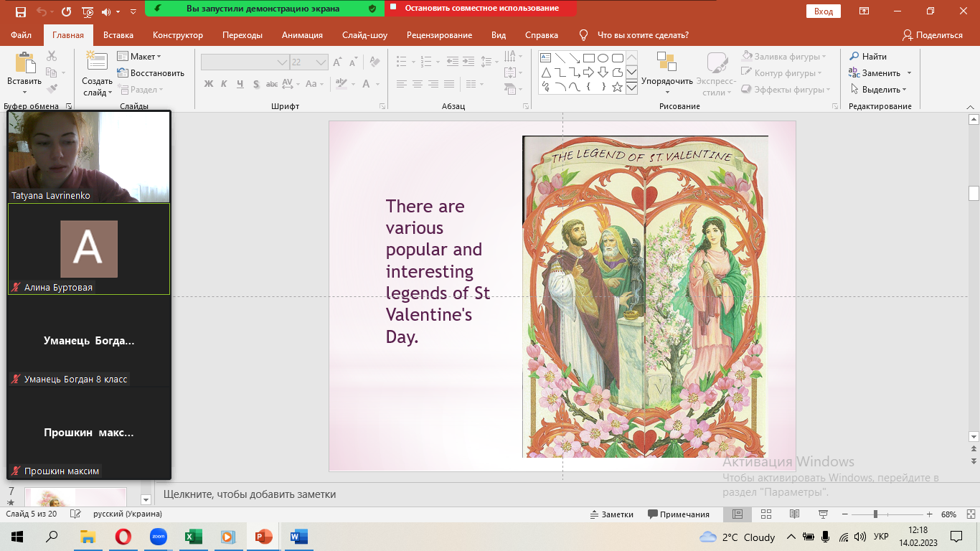This screenshot has height=551, width=980.
Task: Select the rectangle shape in shapes gallery
Action: 588,58
